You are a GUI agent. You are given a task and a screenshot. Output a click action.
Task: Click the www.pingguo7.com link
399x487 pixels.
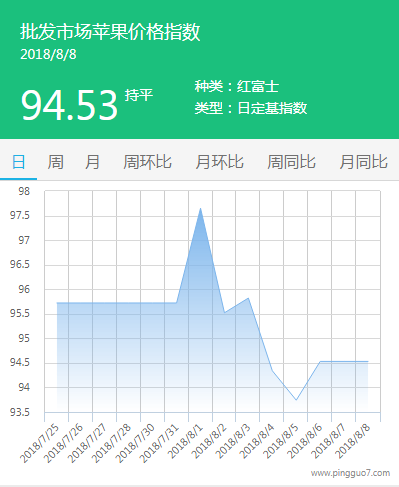click(350, 473)
